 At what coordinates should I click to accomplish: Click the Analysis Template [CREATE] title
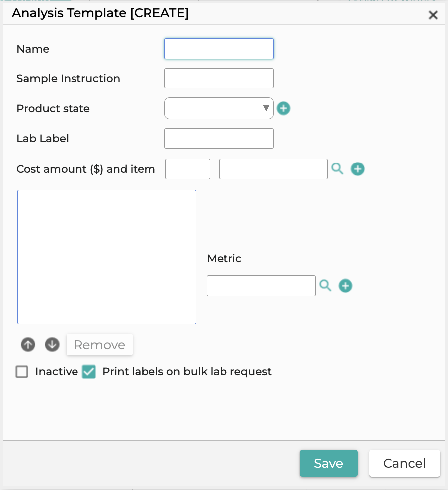point(100,13)
